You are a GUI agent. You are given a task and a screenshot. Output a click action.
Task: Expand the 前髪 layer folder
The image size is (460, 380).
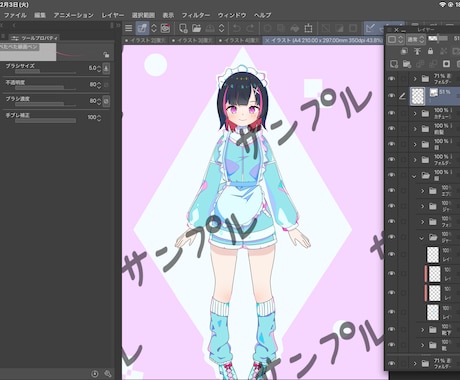coord(415,129)
